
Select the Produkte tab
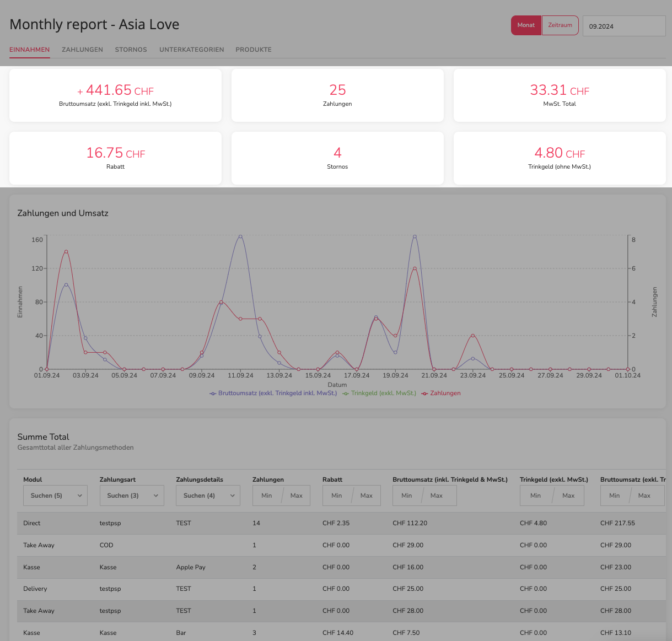[254, 50]
